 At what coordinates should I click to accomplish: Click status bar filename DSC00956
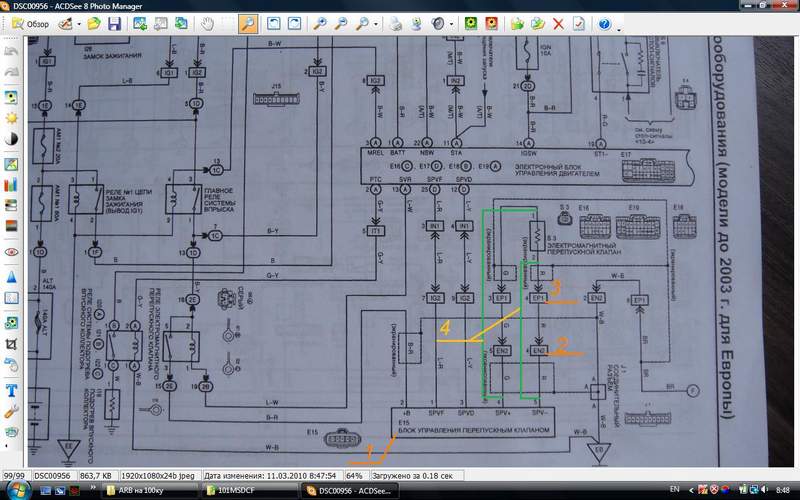click(x=52, y=476)
